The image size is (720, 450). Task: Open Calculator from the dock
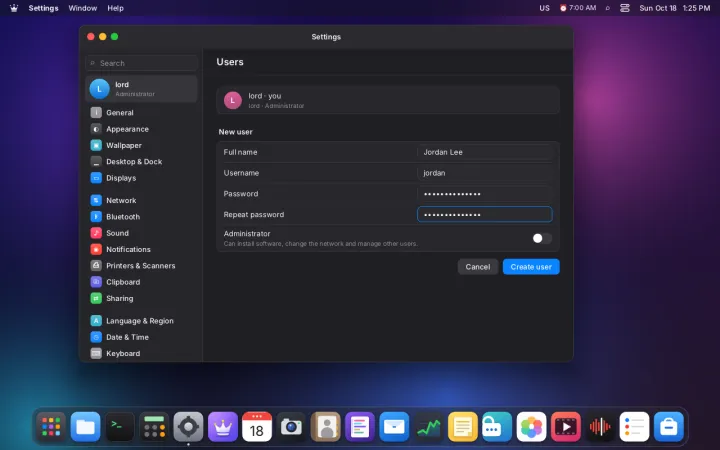[154, 427]
